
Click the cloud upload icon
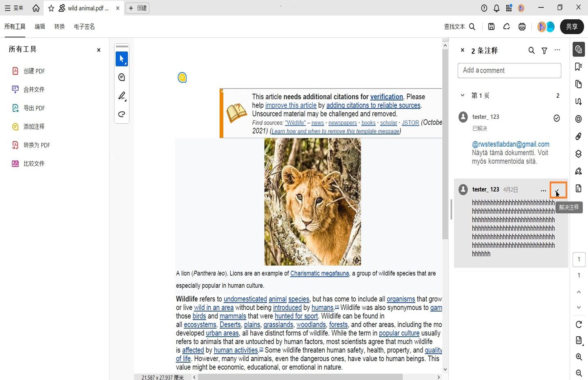pyautogui.click(x=507, y=27)
